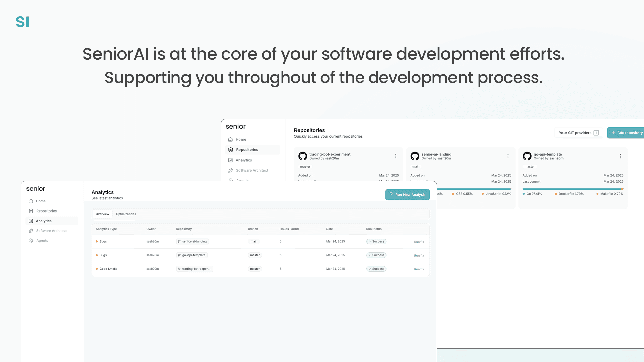
Task: Run fix for the go-api-template row
Action: [419, 255]
